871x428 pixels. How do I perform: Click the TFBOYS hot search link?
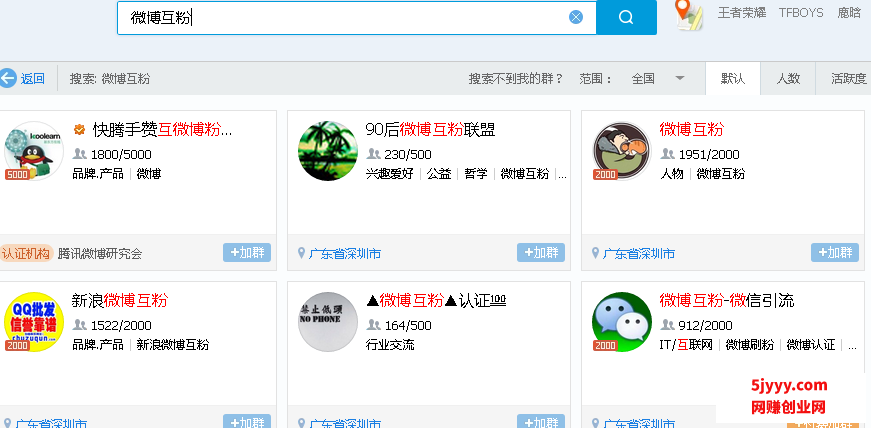pos(799,13)
